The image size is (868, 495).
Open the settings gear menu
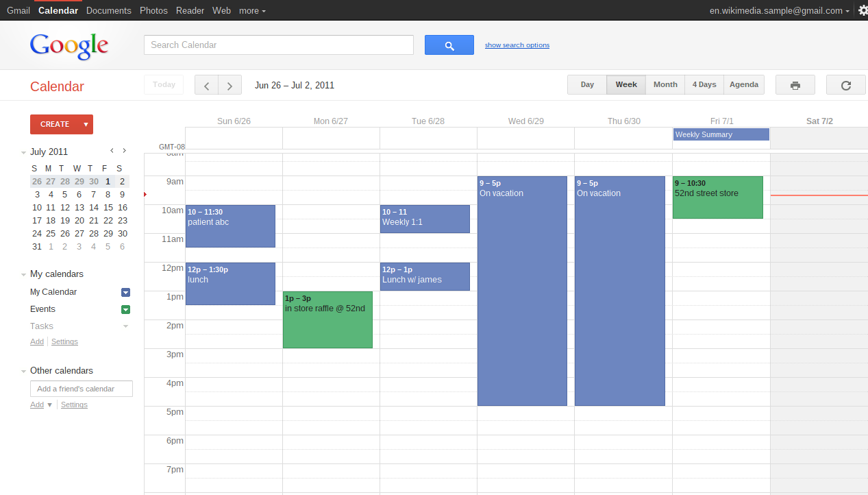click(x=862, y=10)
